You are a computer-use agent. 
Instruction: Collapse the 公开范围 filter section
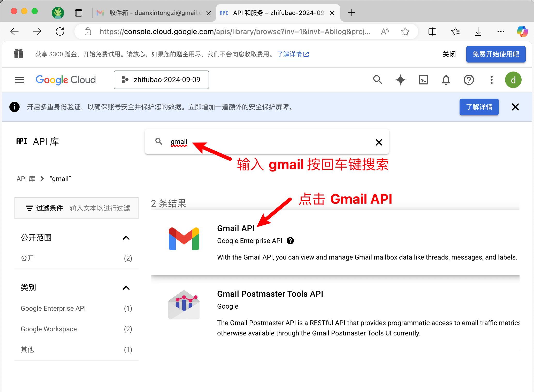pyautogui.click(x=126, y=238)
